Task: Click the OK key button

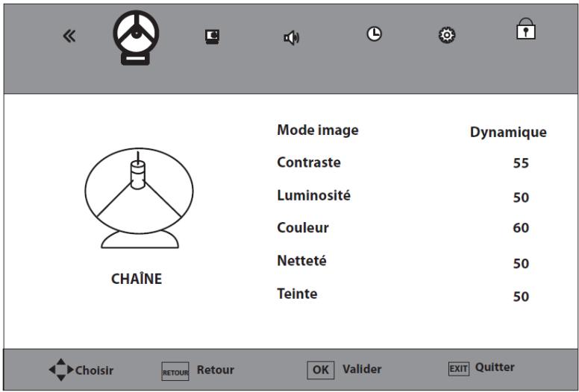Action: (x=321, y=370)
